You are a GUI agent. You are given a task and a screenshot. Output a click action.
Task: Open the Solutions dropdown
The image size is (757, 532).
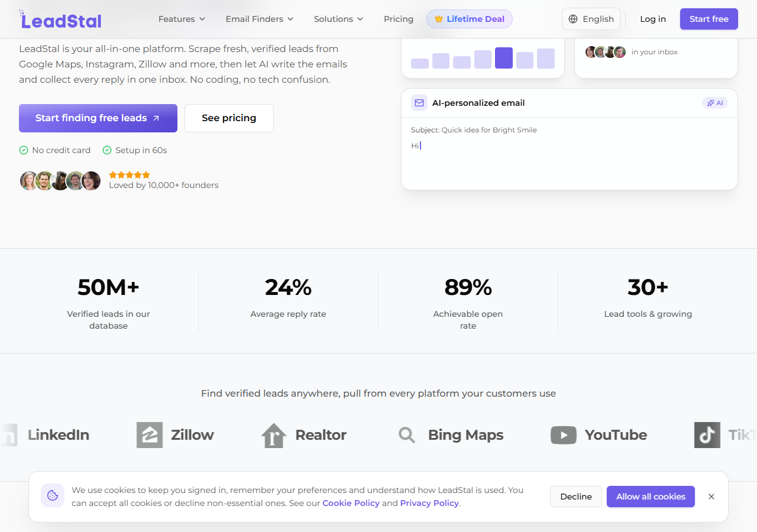click(x=339, y=19)
